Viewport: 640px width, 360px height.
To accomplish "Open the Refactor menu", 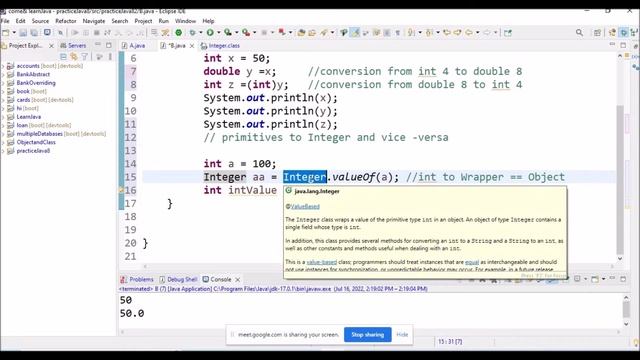I will (x=66, y=21).
